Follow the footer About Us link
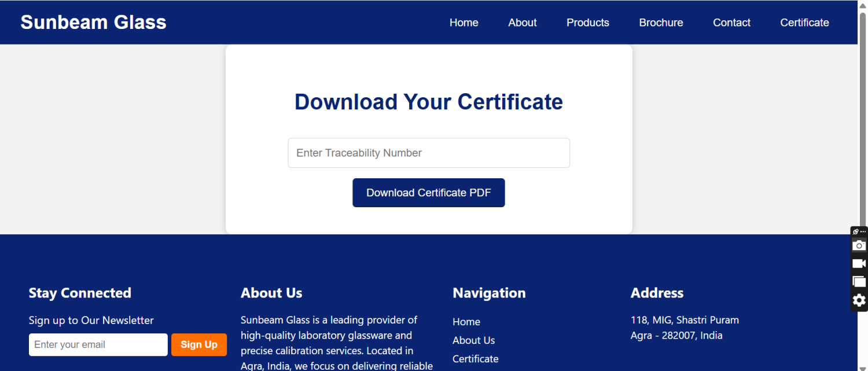This screenshot has width=868, height=371. (473, 340)
